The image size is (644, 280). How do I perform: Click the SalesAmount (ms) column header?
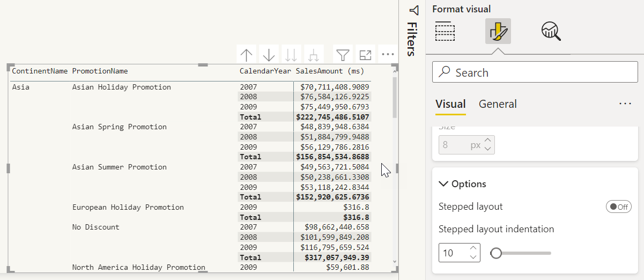point(330,71)
